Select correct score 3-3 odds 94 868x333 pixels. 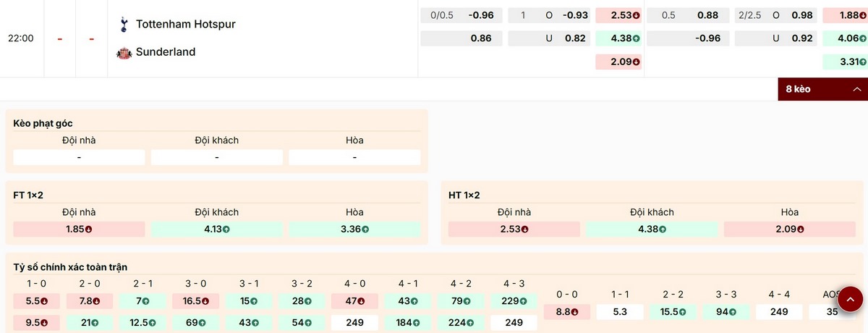pos(727,312)
